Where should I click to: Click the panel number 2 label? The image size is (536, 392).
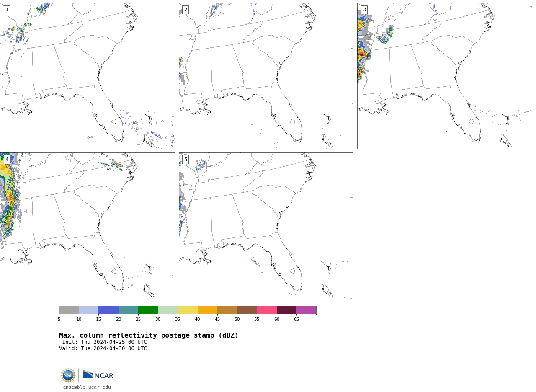[x=186, y=10]
